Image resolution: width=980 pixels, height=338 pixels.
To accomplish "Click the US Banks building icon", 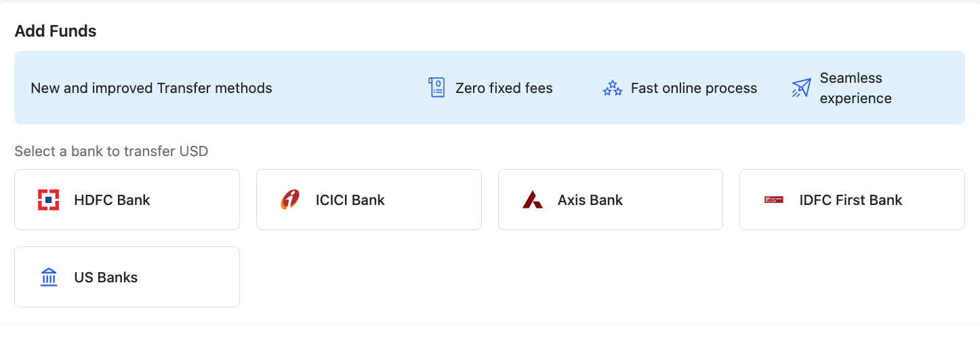I will point(49,278).
